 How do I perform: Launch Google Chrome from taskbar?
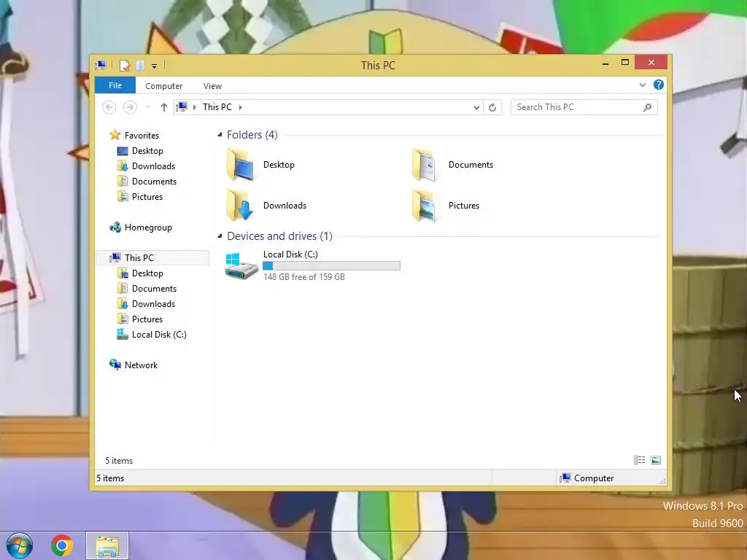62,545
